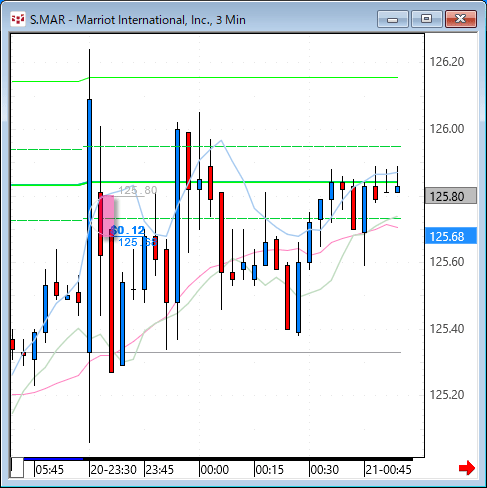487x488 pixels.
Task: Click the gray 125.80 label on chart
Action: point(138,190)
